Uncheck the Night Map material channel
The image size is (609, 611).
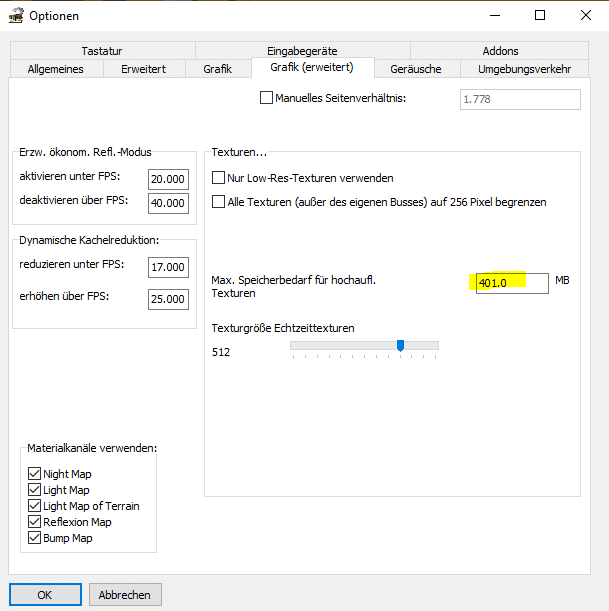click(x=35, y=474)
